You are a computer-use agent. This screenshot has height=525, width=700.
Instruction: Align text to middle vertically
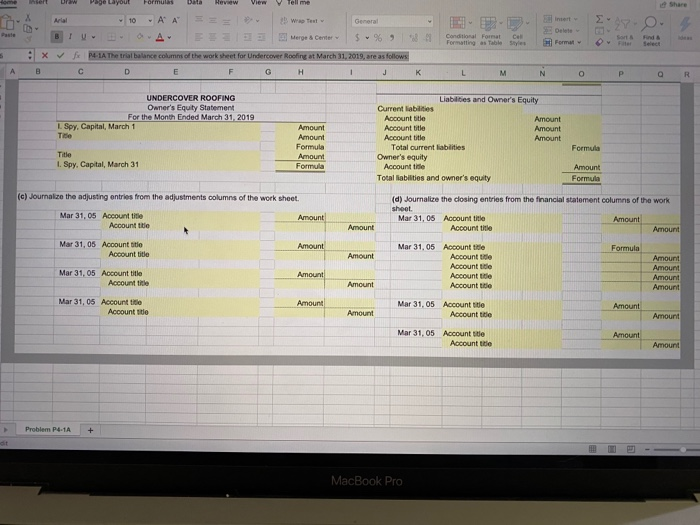(x=213, y=20)
